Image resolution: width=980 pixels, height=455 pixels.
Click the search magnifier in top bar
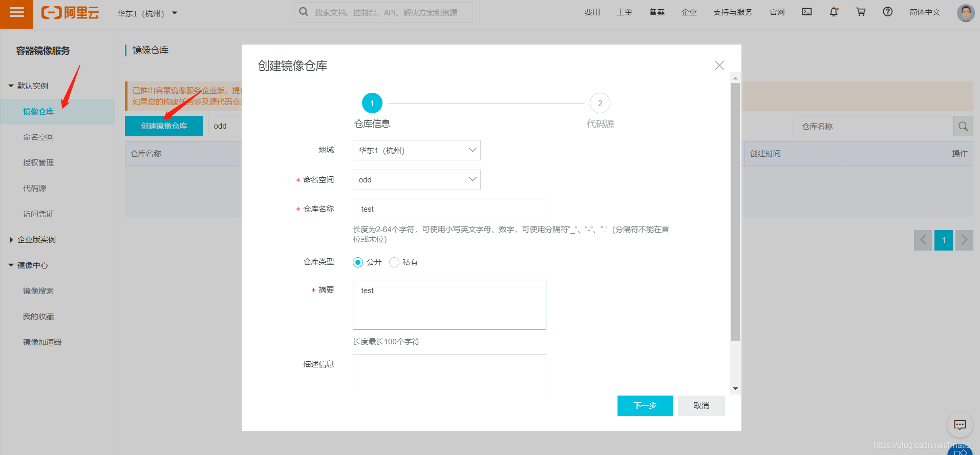point(304,12)
